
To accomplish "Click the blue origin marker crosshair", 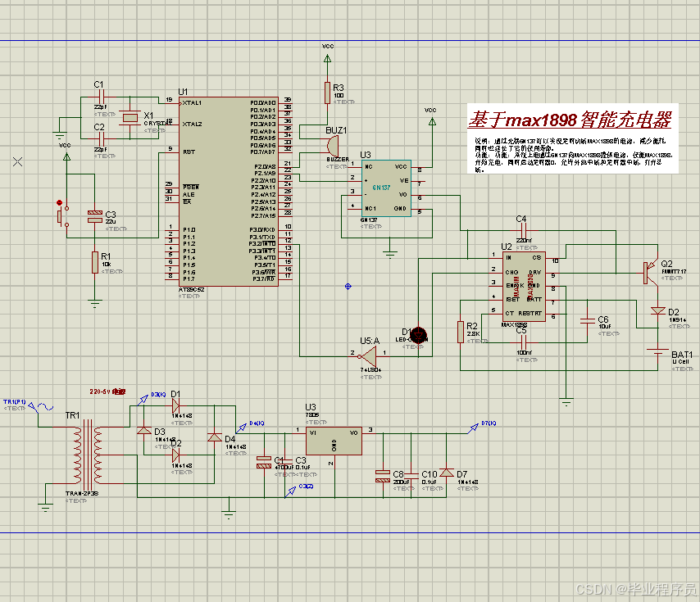I will pyautogui.click(x=348, y=287).
